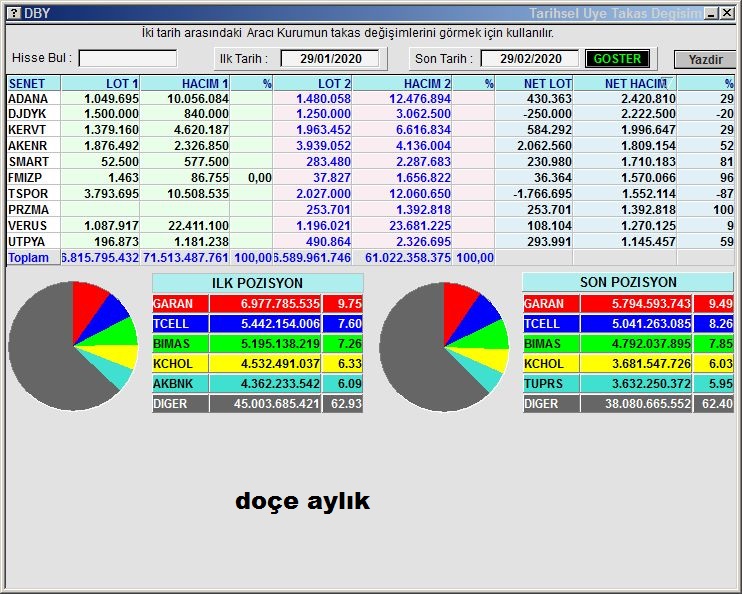
Task: Click blue TCELL swatch in ILK POZISYON
Action: [x=180, y=324]
